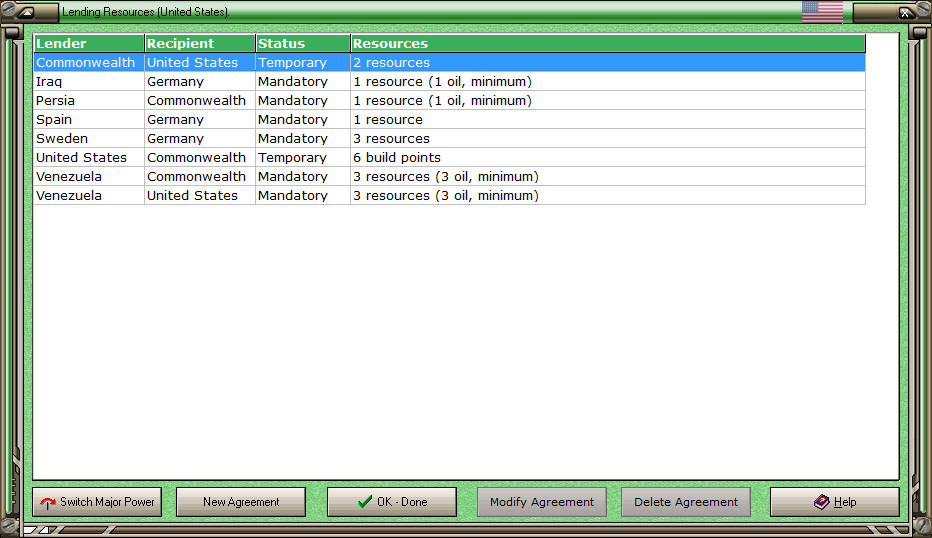The width and height of the screenshot is (932, 538).
Task: Click the window menu icon in title bar
Action: [x=27, y=12]
